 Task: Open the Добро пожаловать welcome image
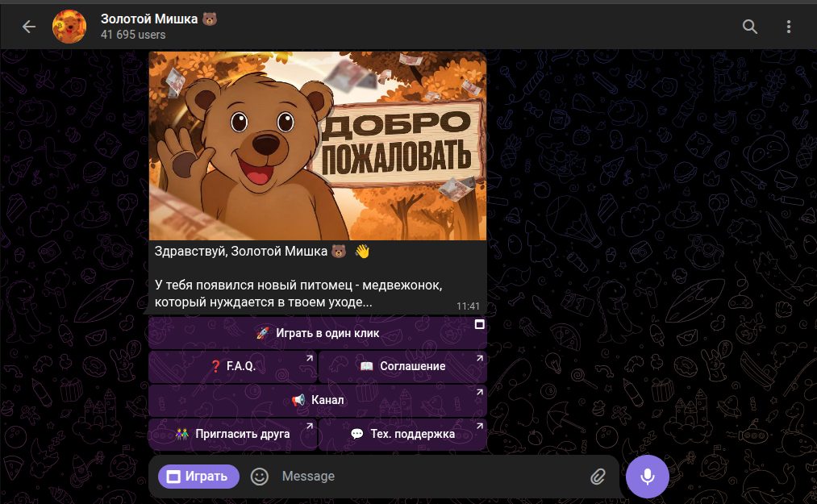[x=318, y=146]
